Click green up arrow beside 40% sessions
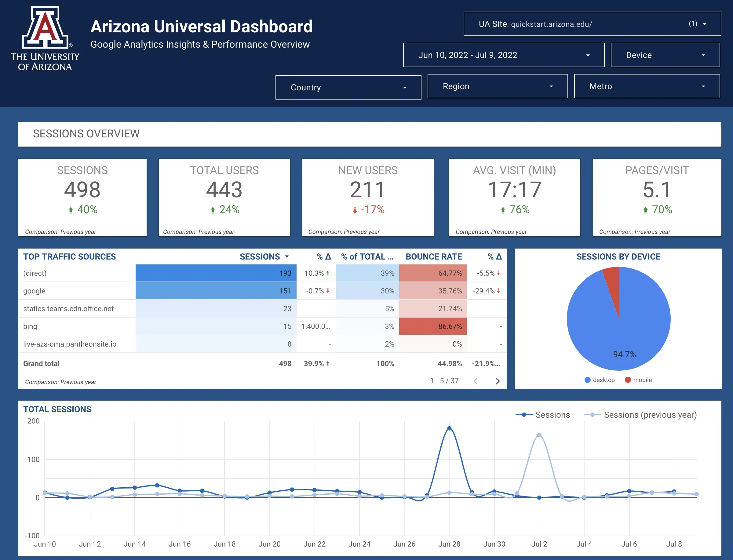The image size is (733, 560). tap(71, 210)
